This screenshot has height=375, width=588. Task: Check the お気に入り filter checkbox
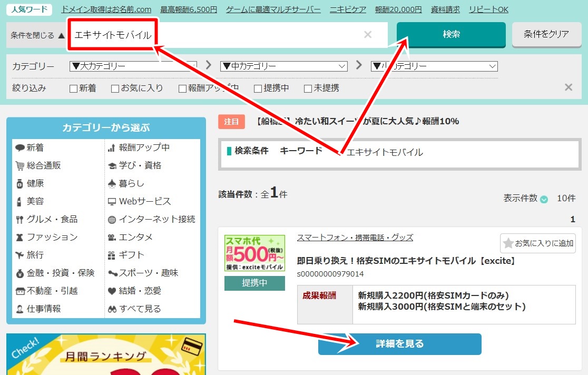(x=115, y=88)
